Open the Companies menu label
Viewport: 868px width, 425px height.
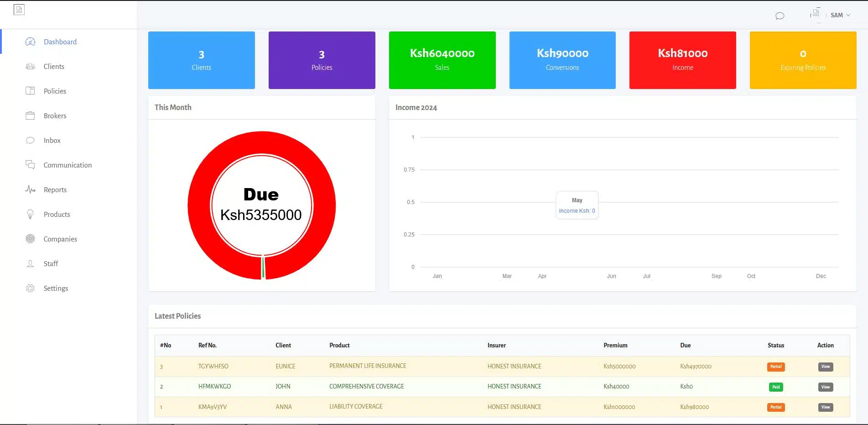coord(60,239)
